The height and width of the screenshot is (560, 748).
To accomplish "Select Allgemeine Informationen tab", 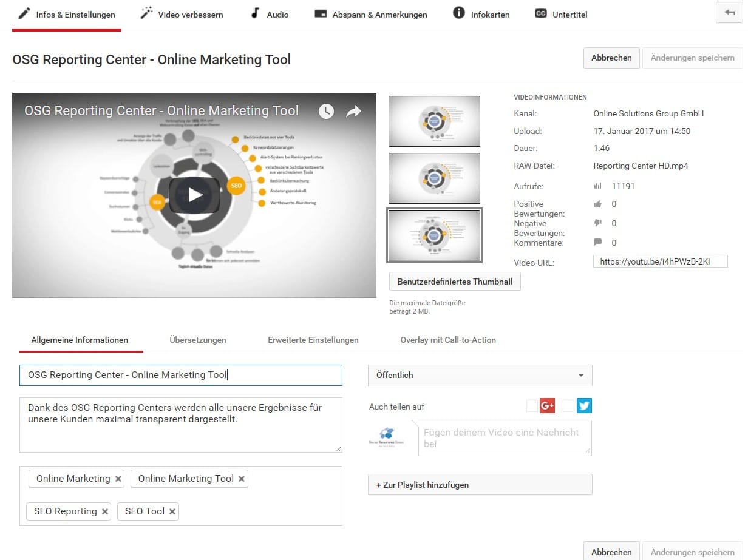I will tap(80, 340).
